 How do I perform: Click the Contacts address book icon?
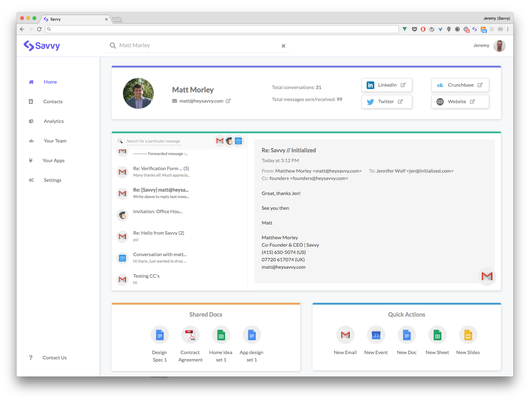[x=31, y=102]
